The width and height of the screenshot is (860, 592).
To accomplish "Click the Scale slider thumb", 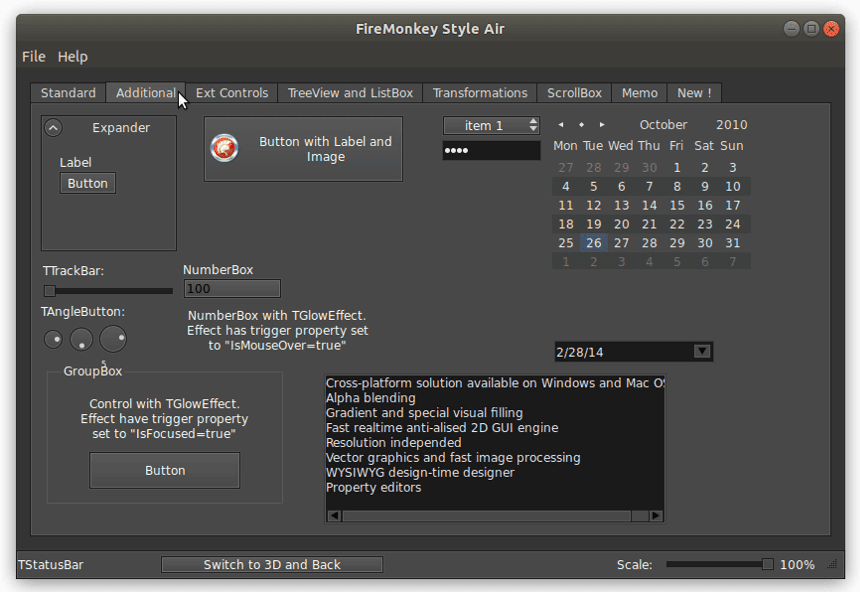I will tap(768, 565).
